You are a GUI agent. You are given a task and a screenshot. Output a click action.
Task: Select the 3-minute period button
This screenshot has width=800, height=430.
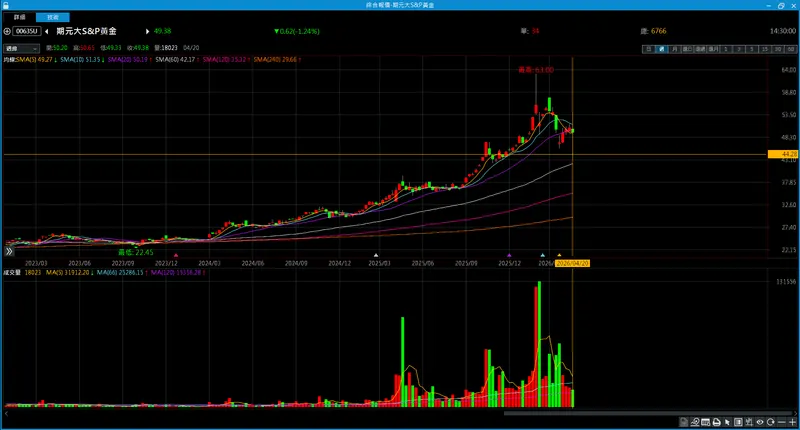point(739,49)
